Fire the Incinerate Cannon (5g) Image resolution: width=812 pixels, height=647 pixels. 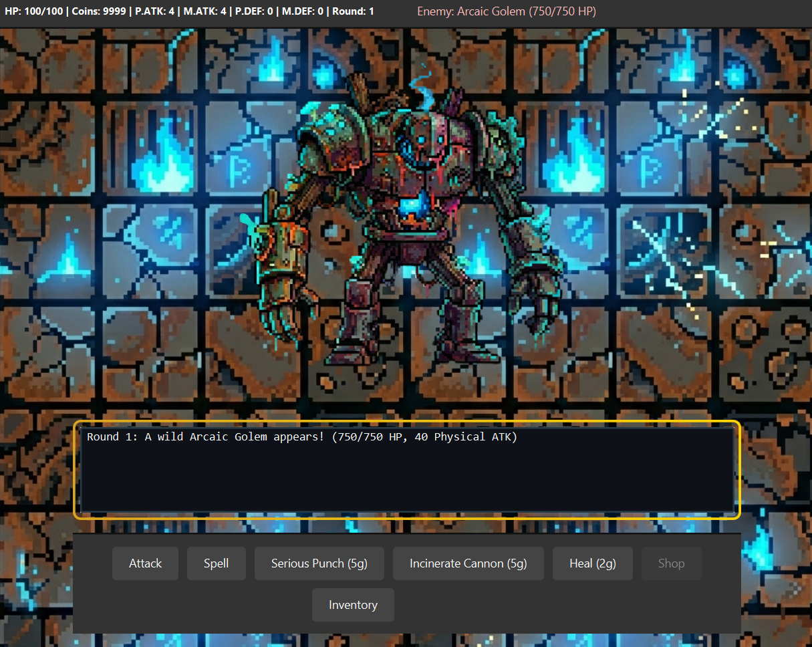(468, 563)
